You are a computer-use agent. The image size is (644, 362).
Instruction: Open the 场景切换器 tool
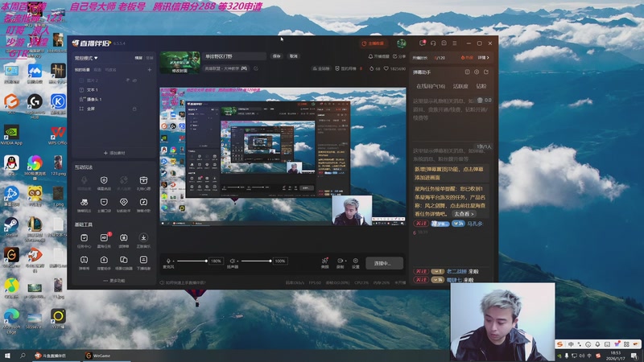pos(124,263)
